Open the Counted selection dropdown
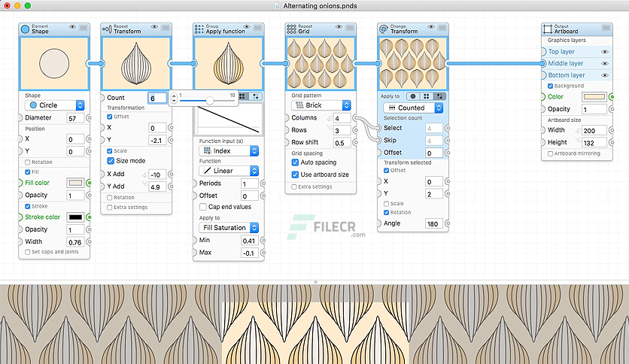 point(413,108)
